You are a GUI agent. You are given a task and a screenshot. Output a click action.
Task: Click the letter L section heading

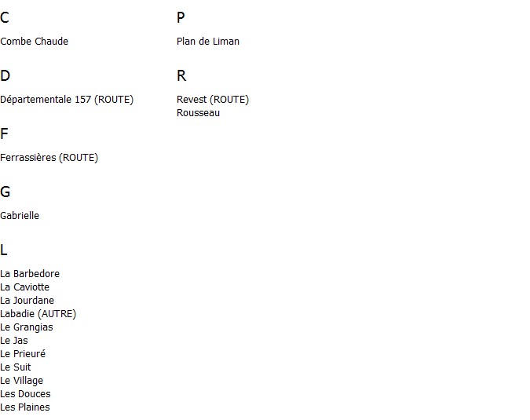(x=4, y=250)
